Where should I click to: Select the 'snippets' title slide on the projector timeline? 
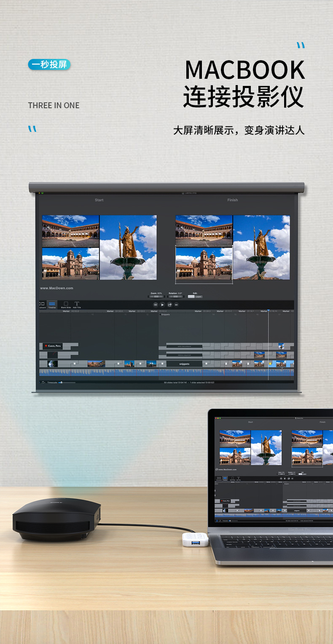[x=184, y=363]
